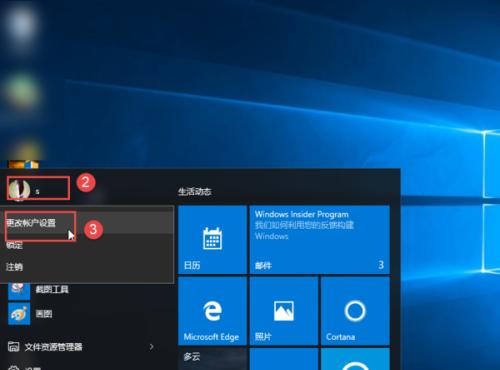Expand the 文件资源管理器 jump list chevron
Viewport: 500px width, 370px height.
point(152,347)
